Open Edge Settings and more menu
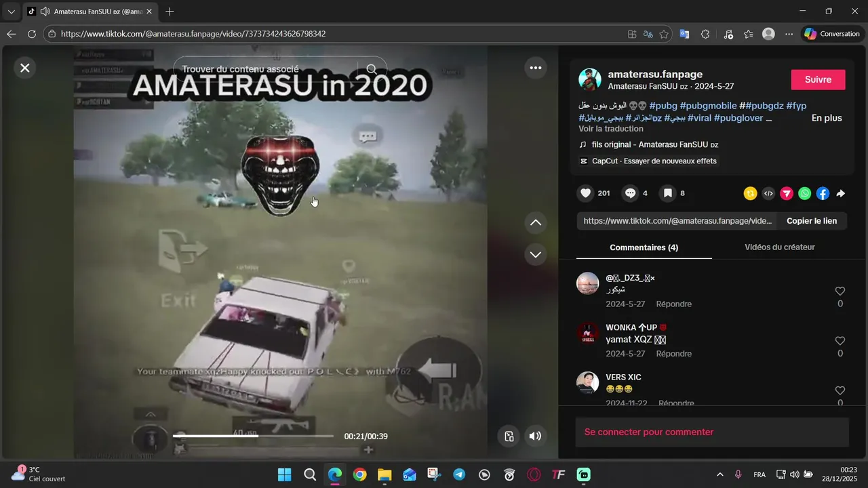The image size is (868, 488). 789,34
